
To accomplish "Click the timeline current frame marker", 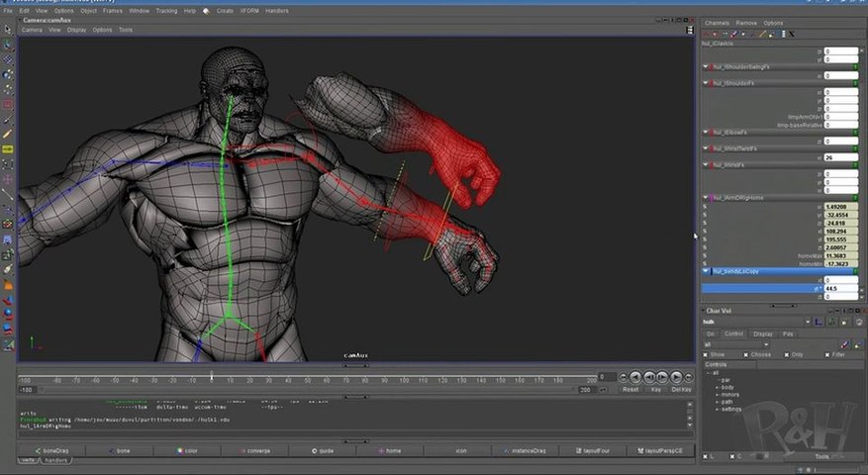I will (x=211, y=375).
